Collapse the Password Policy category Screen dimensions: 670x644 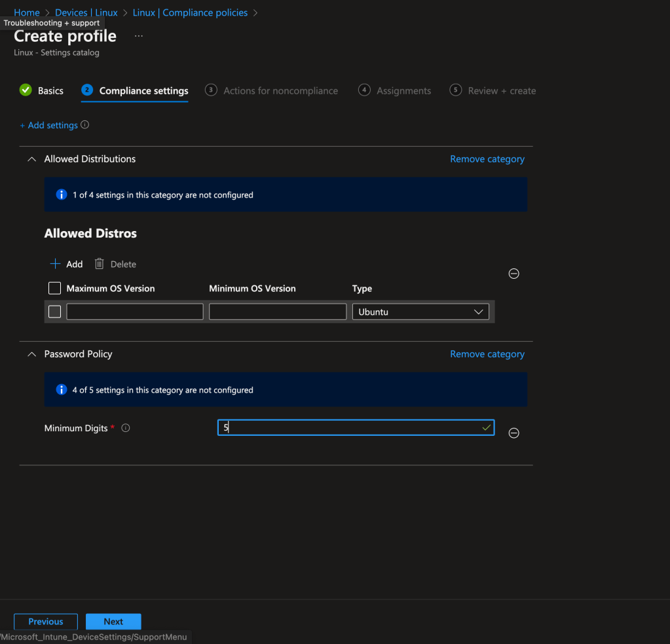[31, 354]
